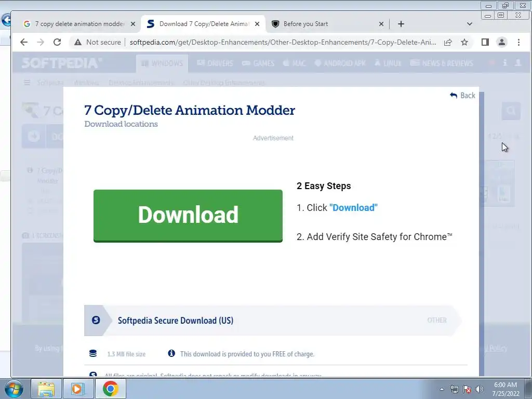The image size is (532, 399).
Task: Open the Windows tab in Softpedia menu
Action: (x=162, y=63)
